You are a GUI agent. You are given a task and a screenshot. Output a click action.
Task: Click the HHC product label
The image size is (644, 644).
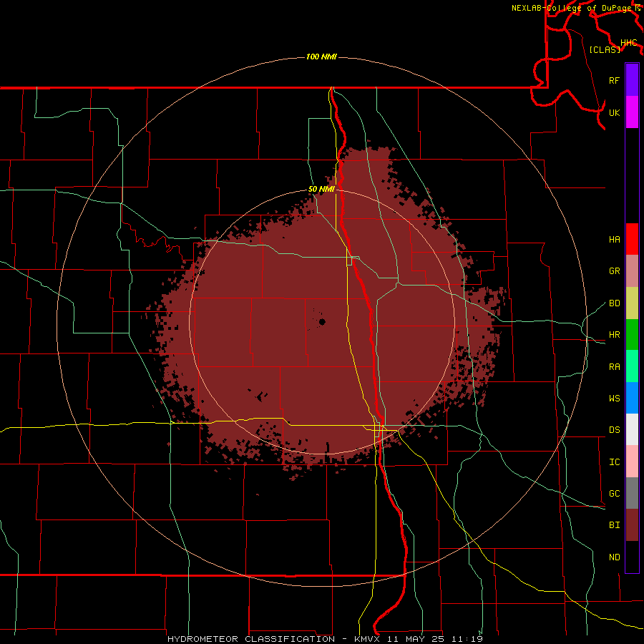coord(628,43)
